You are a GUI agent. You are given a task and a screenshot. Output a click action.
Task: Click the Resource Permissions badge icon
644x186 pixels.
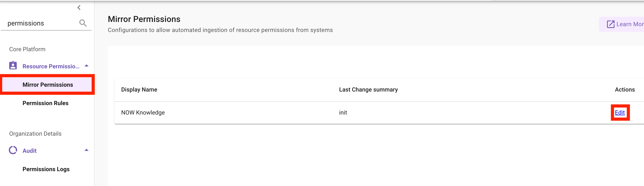[13, 65]
